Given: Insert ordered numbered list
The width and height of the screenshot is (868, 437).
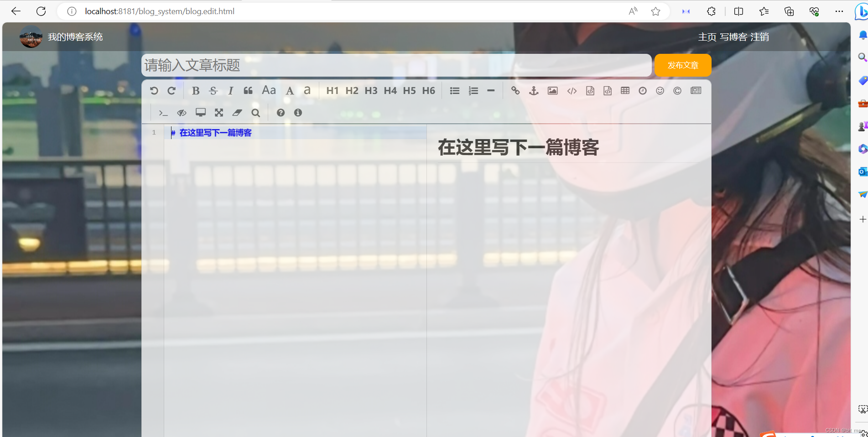Looking at the screenshot, I should (473, 91).
